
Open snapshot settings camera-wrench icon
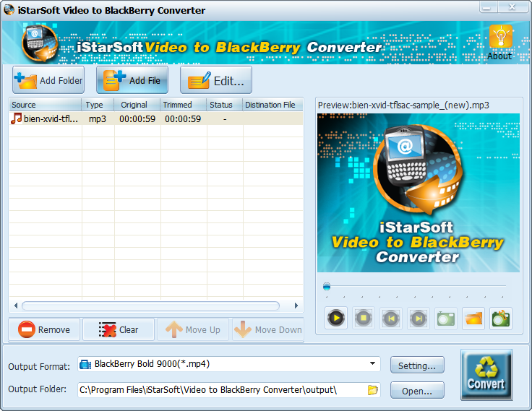point(501,318)
